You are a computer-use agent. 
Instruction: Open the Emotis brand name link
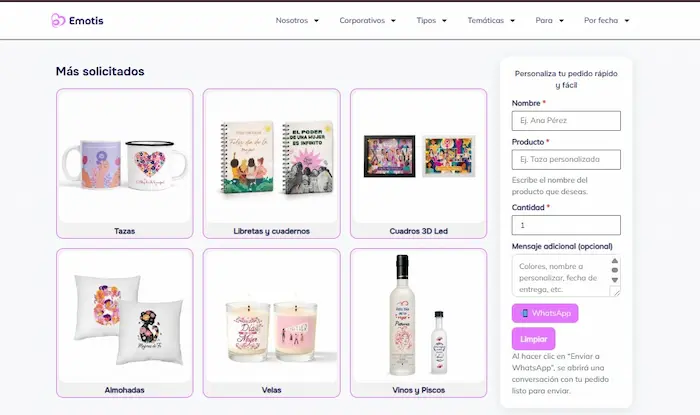86,21
